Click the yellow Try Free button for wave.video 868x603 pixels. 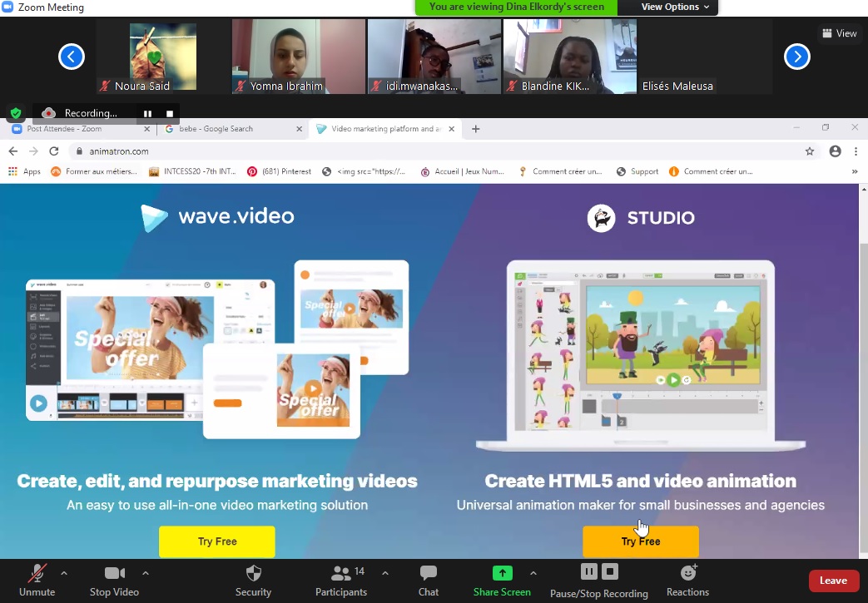click(x=217, y=541)
